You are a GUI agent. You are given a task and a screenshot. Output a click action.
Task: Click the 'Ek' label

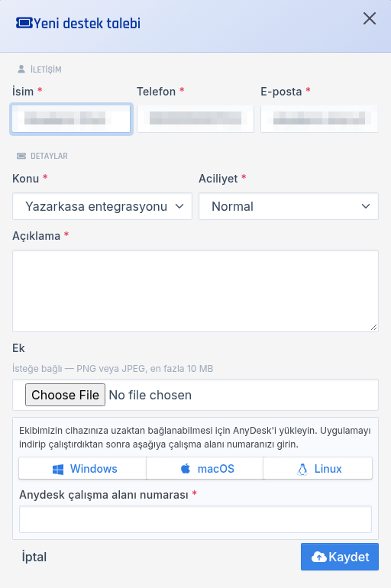point(18,348)
